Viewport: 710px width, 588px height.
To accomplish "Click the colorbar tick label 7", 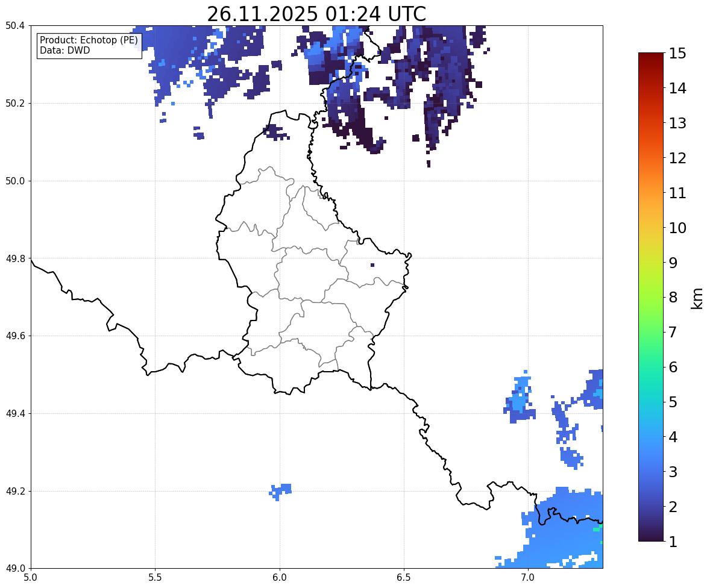I will (673, 332).
